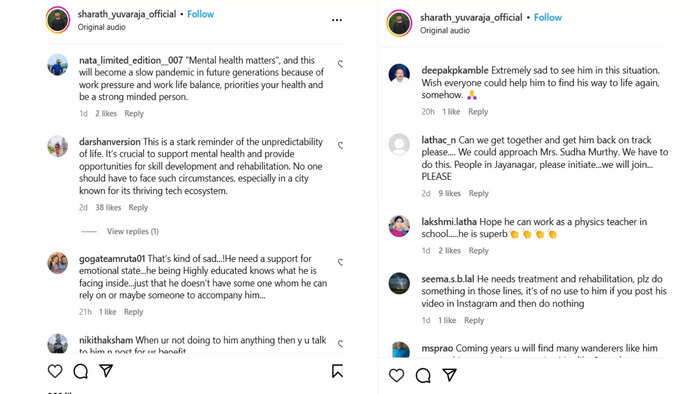Image resolution: width=700 pixels, height=394 pixels.
Task: Open left sharath_yuvaraja_official profile avatar
Action: 58,20
